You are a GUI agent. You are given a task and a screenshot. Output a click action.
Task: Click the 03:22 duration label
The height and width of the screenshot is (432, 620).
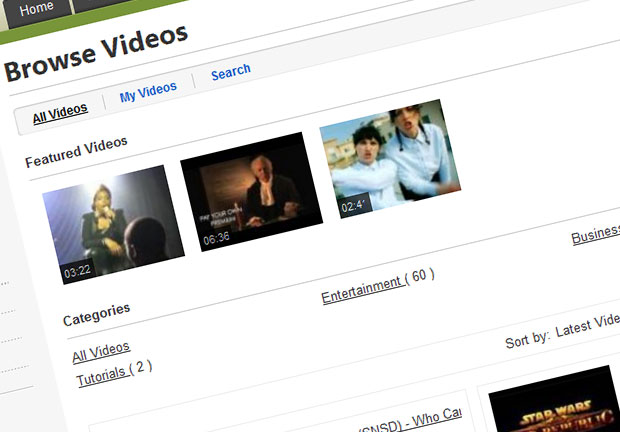tap(78, 271)
